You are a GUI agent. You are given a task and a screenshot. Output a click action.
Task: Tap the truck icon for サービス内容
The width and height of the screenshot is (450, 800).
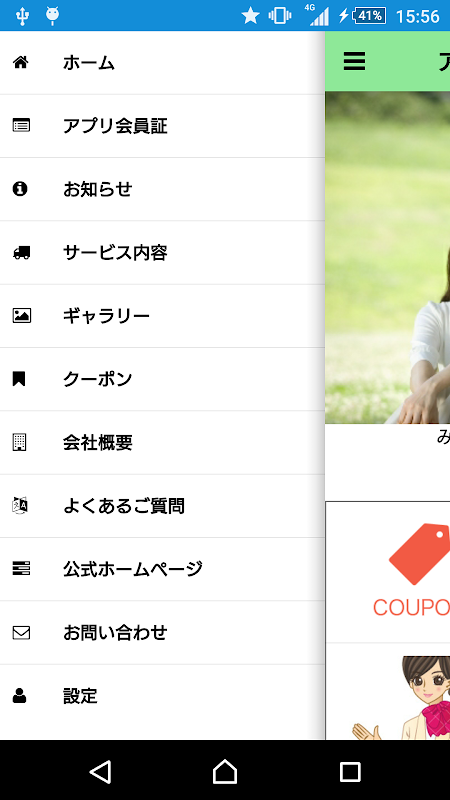pyautogui.click(x=21, y=252)
